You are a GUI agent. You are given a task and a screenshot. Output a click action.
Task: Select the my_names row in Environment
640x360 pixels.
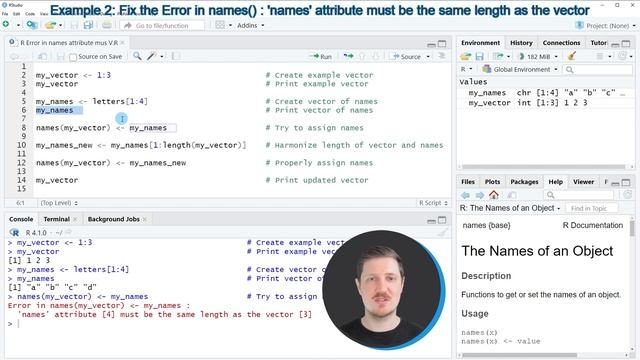pos(547,93)
